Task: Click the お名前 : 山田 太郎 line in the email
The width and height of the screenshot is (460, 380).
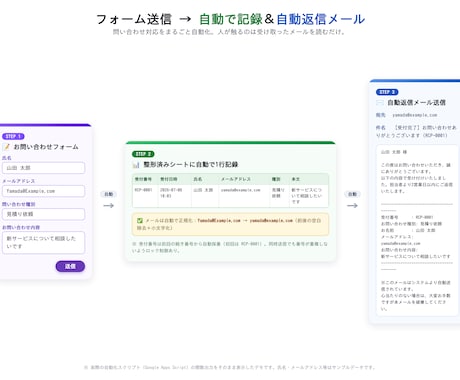Action: click(408, 230)
